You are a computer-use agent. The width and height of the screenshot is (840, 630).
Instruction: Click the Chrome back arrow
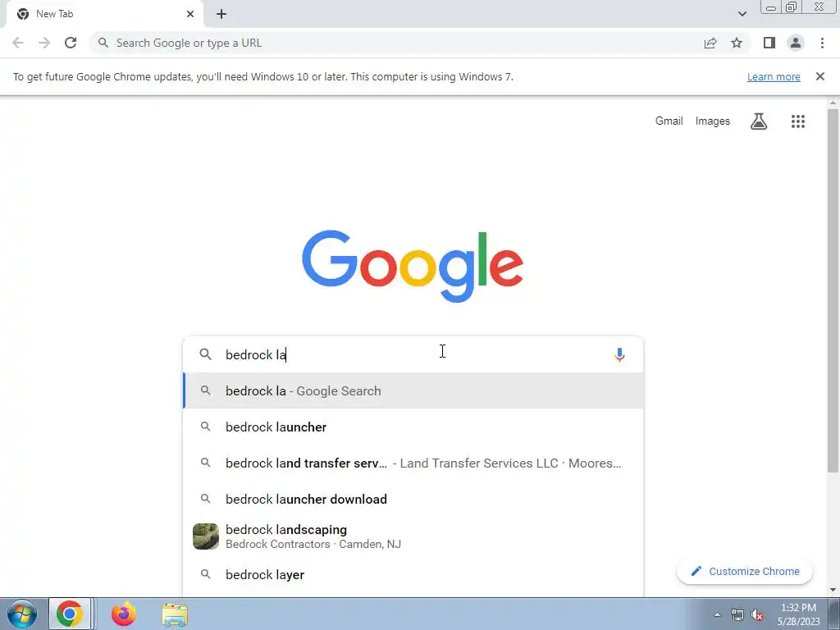[x=18, y=43]
